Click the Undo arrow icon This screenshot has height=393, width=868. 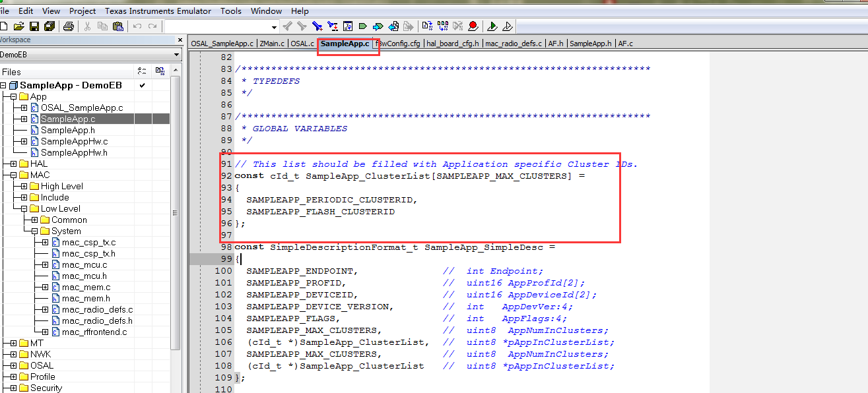click(x=137, y=26)
